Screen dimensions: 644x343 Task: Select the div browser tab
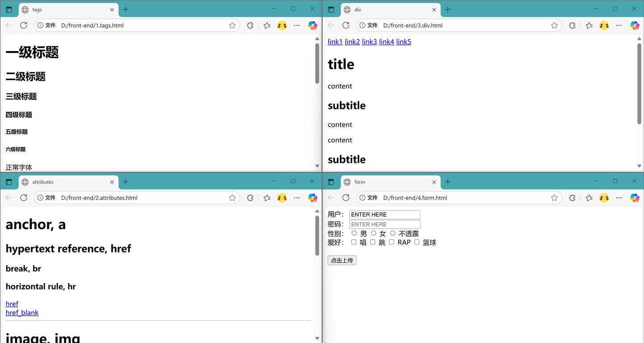tap(390, 9)
